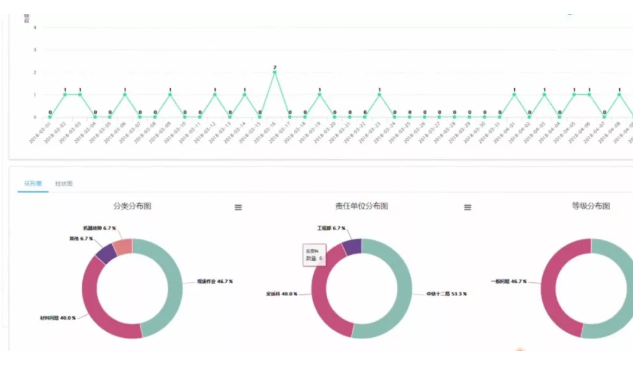Viewport: 639px width, 383px height.
Task: Switch to the 环形图 tab
Action: pyautogui.click(x=33, y=183)
